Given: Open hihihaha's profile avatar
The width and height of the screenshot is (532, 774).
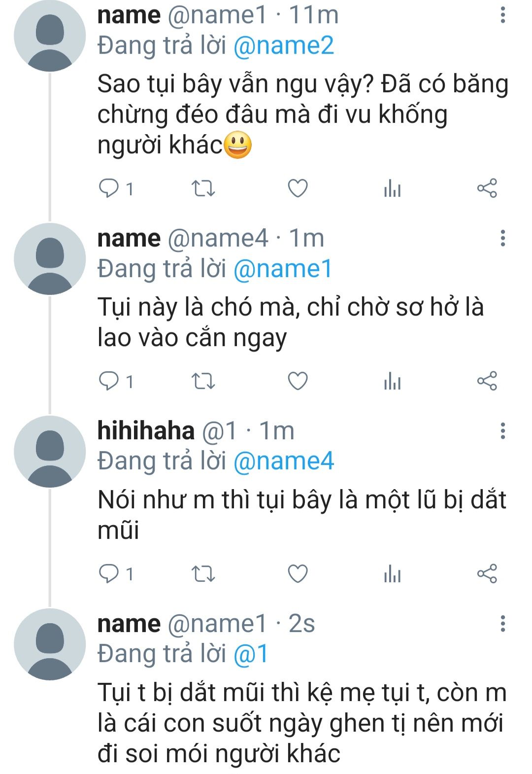Looking at the screenshot, I should [x=50, y=452].
